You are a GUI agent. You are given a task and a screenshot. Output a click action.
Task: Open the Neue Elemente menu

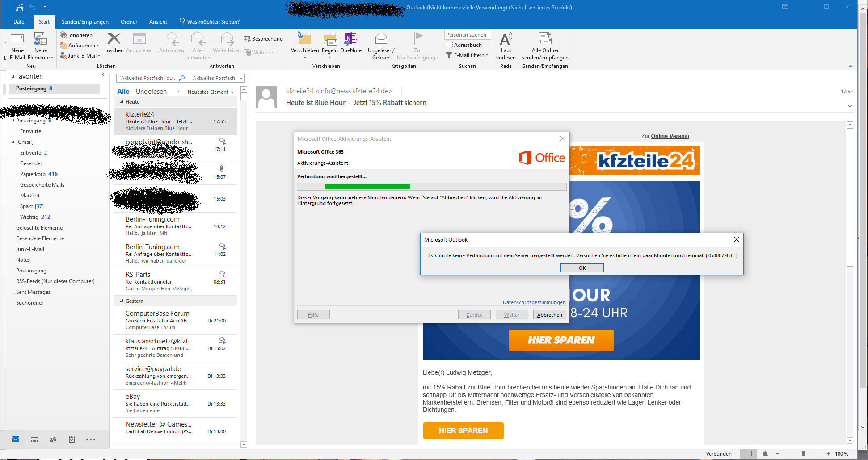[x=41, y=46]
